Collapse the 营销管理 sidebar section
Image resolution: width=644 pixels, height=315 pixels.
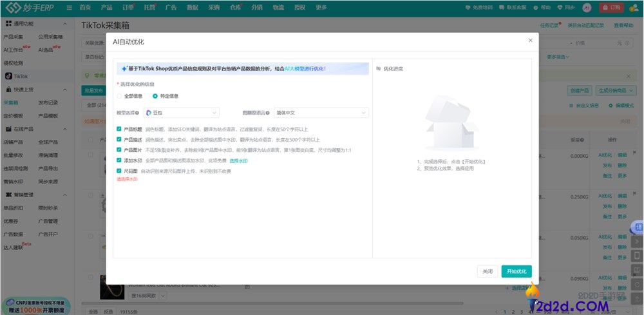click(65, 195)
